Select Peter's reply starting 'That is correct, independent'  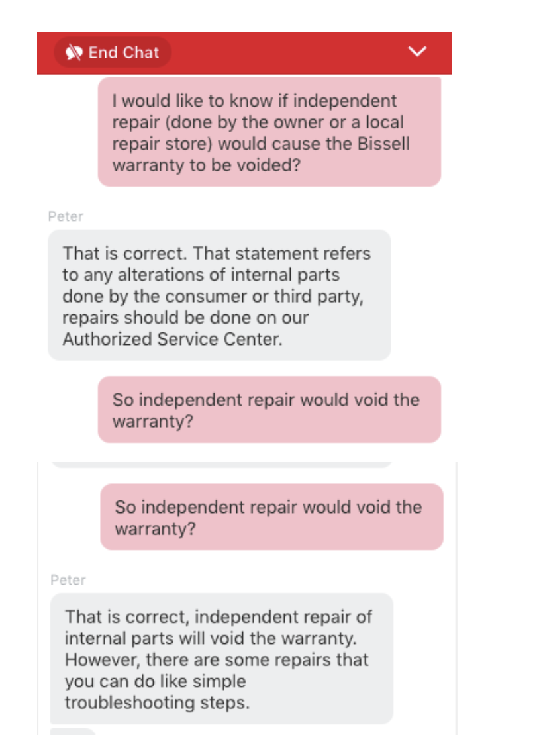[x=221, y=659]
